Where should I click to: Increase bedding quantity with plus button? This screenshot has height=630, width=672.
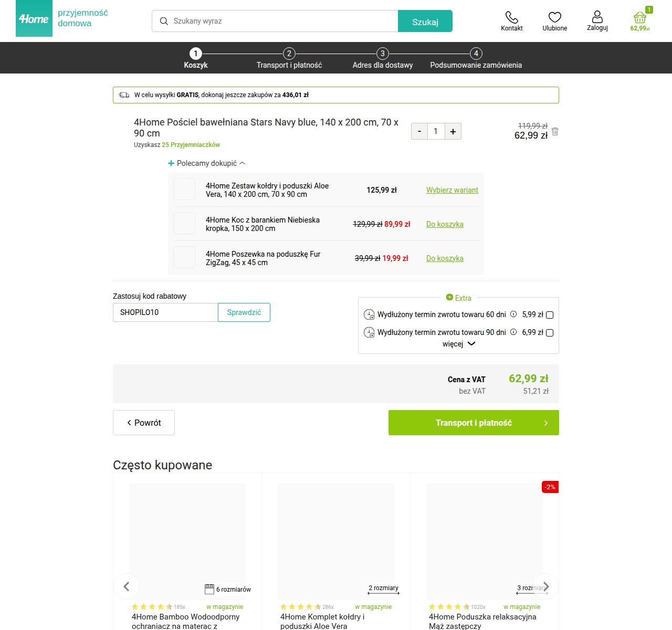coord(453,131)
